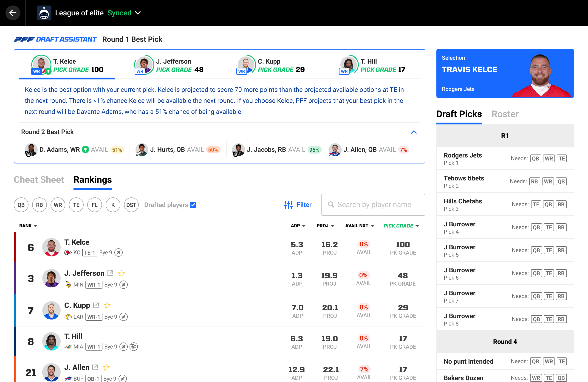
Task: Expand the Round 2 Best Pick section
Action: click(x=414, y=132)
